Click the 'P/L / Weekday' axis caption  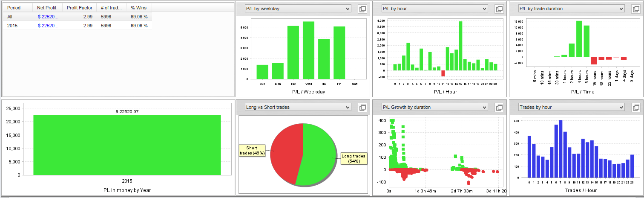click(x=308, y=92)
